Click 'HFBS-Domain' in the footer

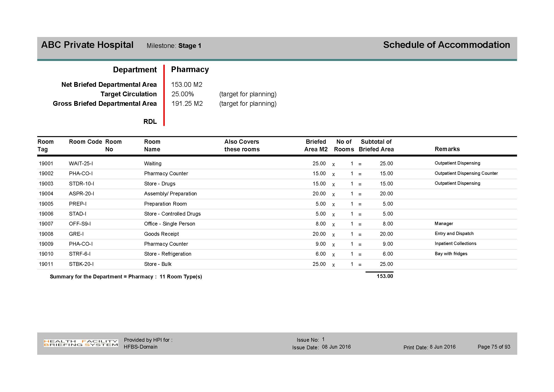pos(141,347)
